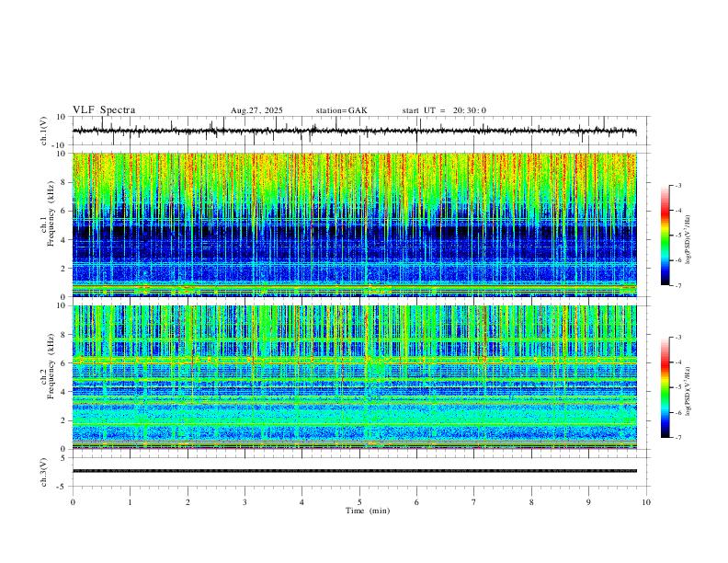Viewport: 728px width, 563px height.
Task: Click time tick label "7" on x-axis
Action: (x=474, y=502)
